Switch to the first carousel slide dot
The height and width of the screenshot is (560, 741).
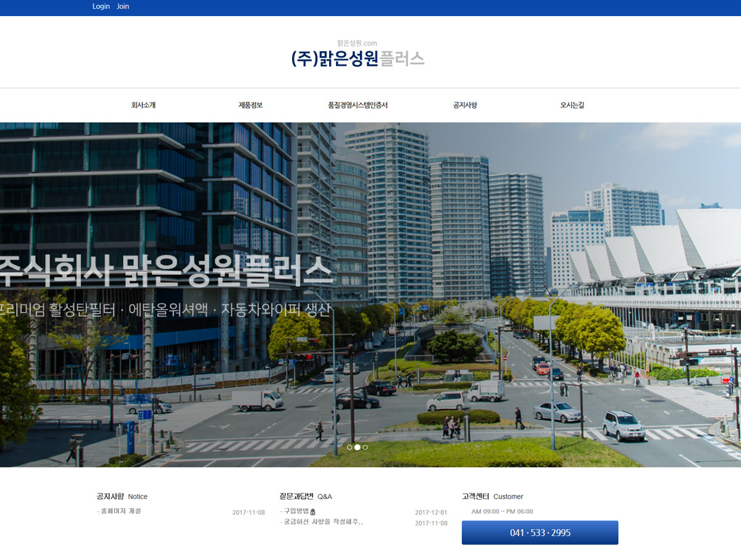pyautogui.click(x=350, y=447)
